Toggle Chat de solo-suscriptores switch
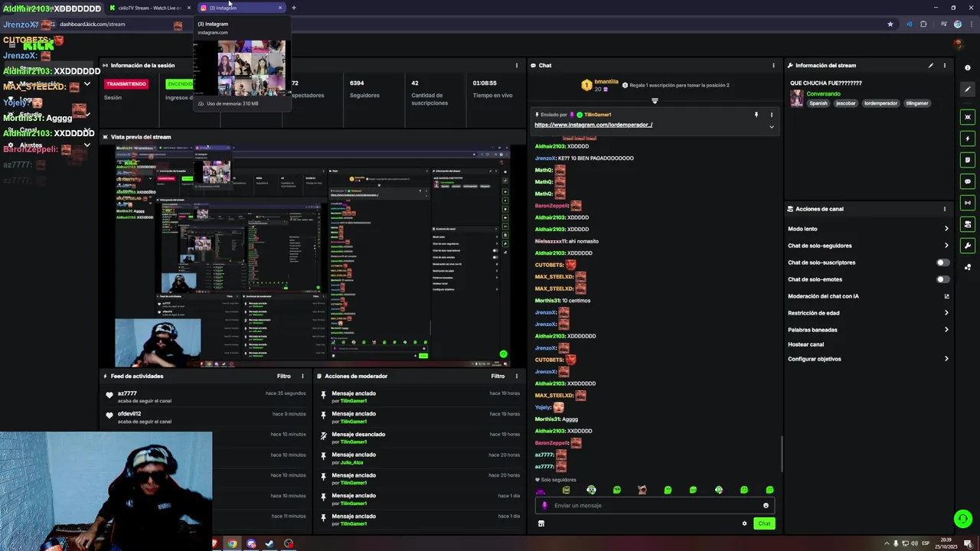 coord(942,262)
